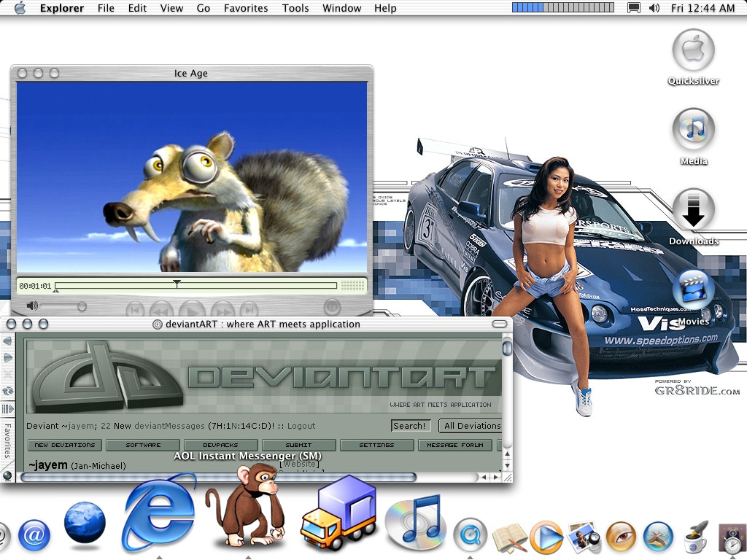
Task: Toggle the QuickTime TV channels button
Action: [x=332, y=307]
